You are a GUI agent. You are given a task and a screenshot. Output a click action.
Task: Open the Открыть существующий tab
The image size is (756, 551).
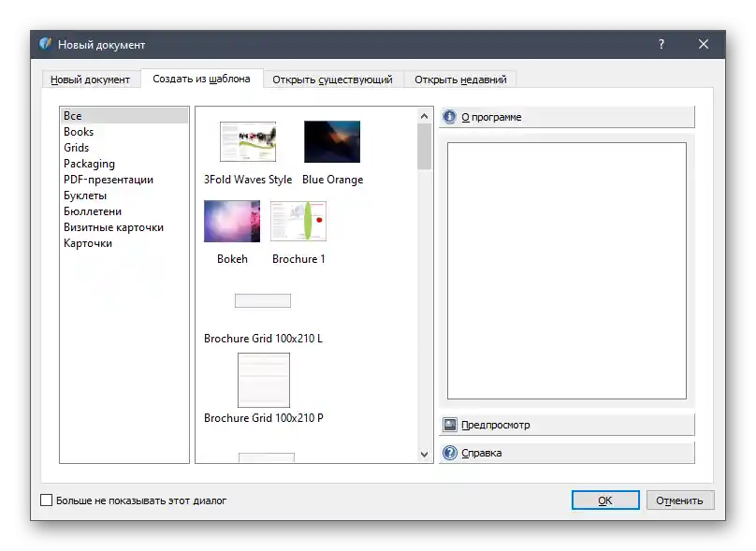(333, 80)
